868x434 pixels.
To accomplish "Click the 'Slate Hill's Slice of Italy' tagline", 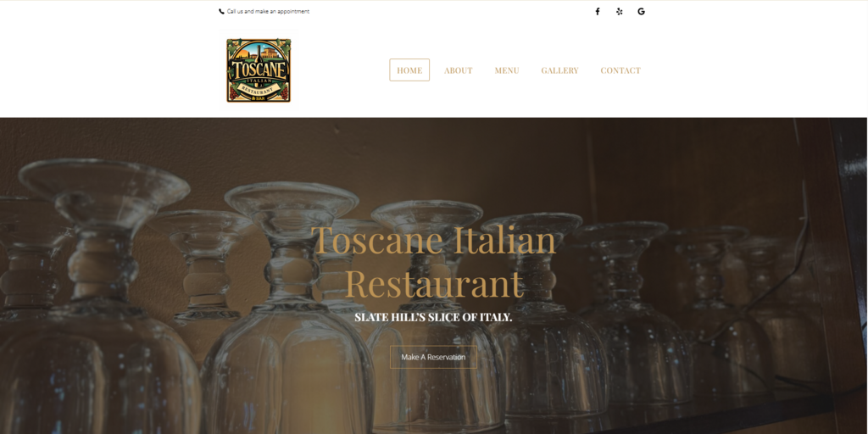I will (x=433, y=318).
